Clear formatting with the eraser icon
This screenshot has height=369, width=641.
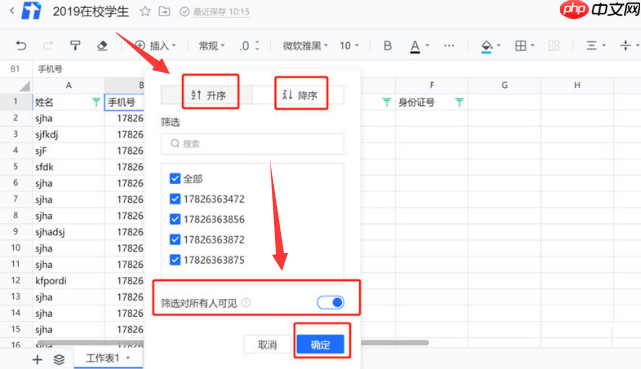pyautogui.click(x=102, y=45)
